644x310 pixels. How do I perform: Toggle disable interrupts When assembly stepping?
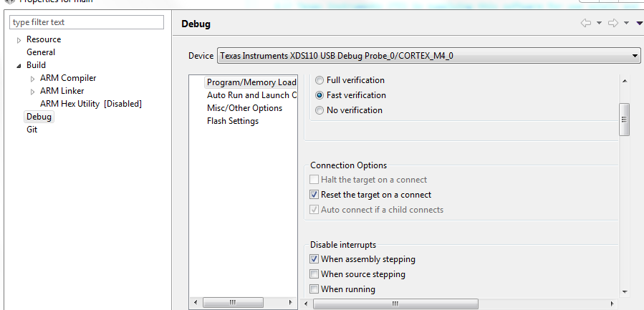tap(314, 259)
